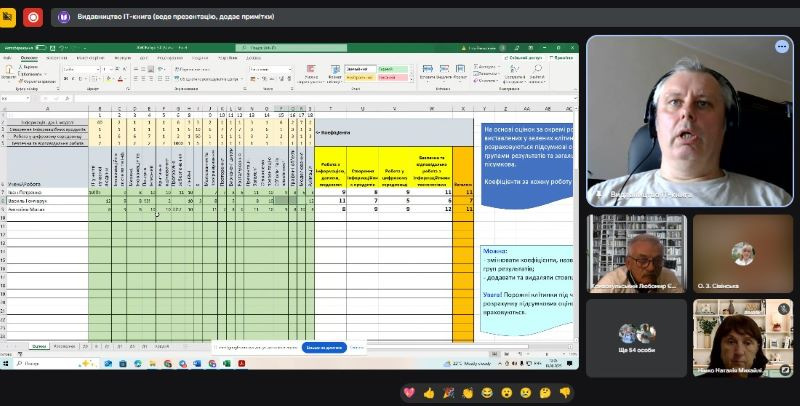The image size is (800, 406).
Task: Click the Paste clipboard icon
Action: (8, 70)
